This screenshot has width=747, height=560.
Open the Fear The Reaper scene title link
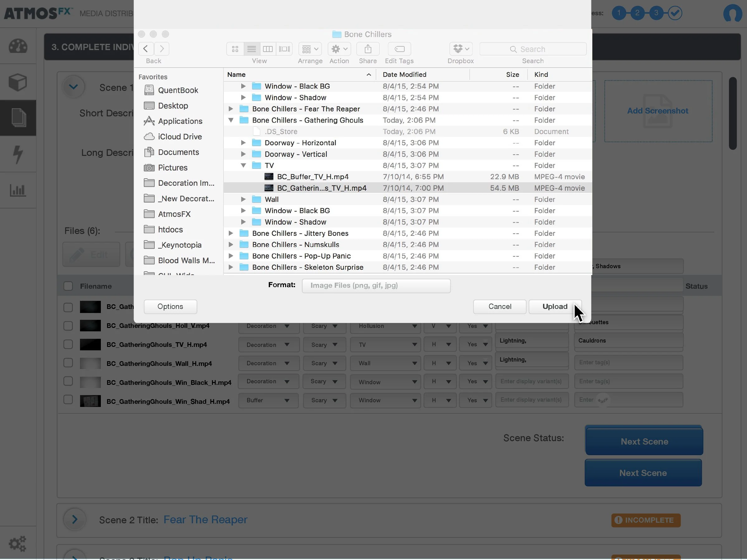coord(205,520)
